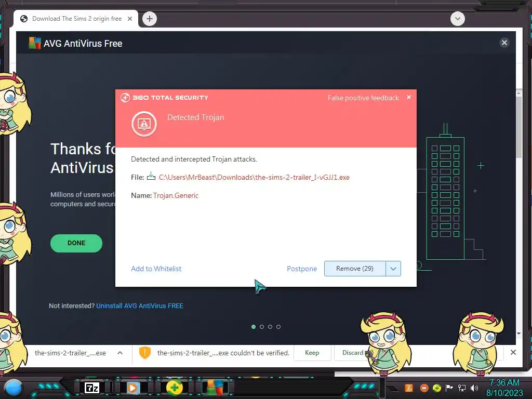Select fourth carousel dot in AVG window
The height and width of the screenshot is (399, 532).
tap(278, 327)
